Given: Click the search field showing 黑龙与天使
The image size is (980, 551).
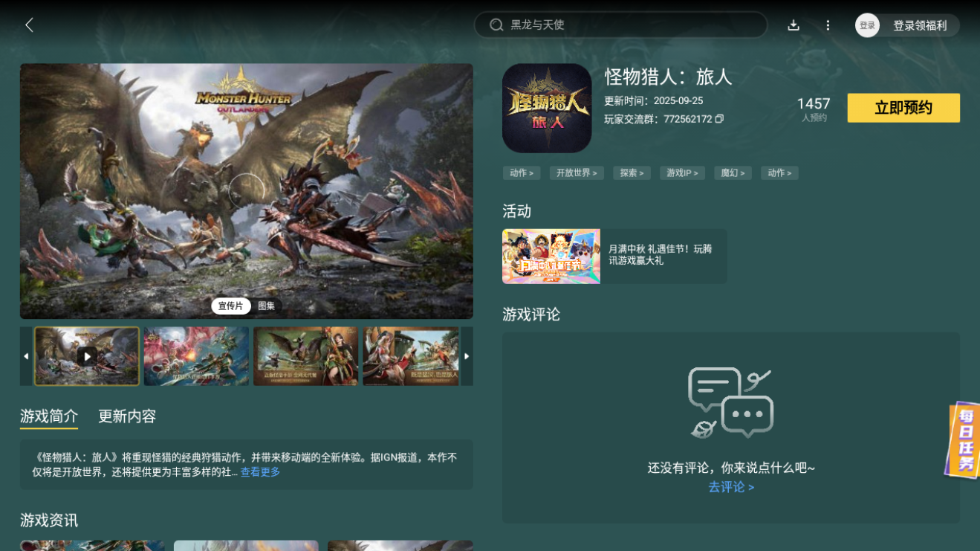Looking at the screenshot, I should 620,25.
